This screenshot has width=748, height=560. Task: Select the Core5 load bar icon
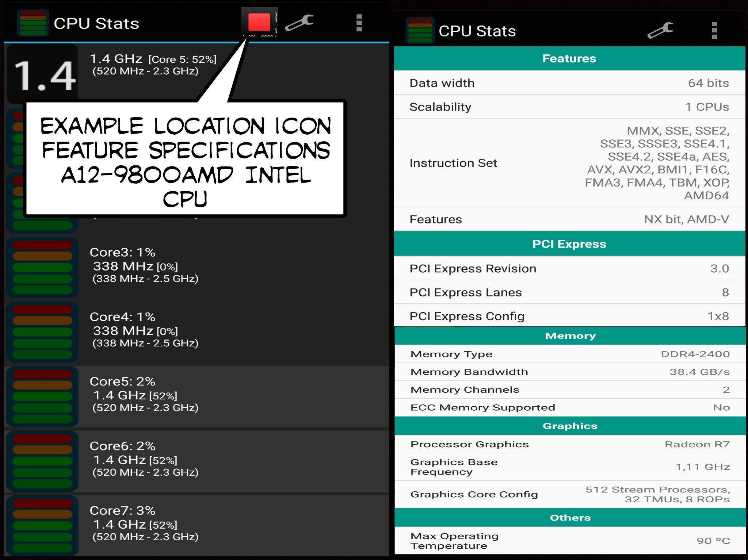pyautogui.click(x=43, y=396)
